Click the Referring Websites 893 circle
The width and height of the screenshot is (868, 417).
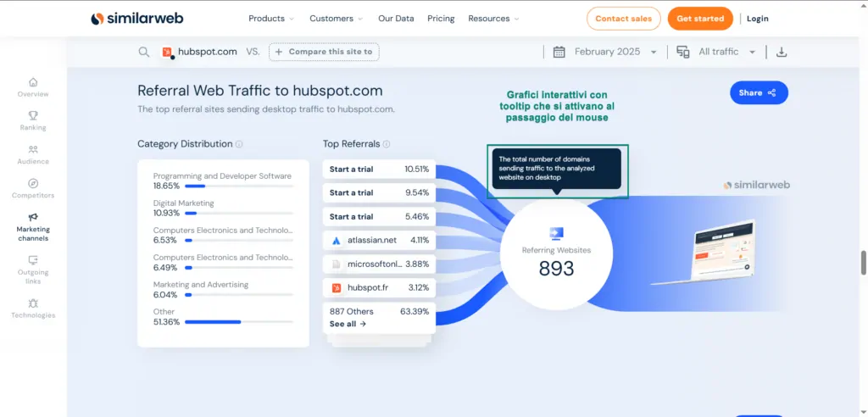(556, 253)
